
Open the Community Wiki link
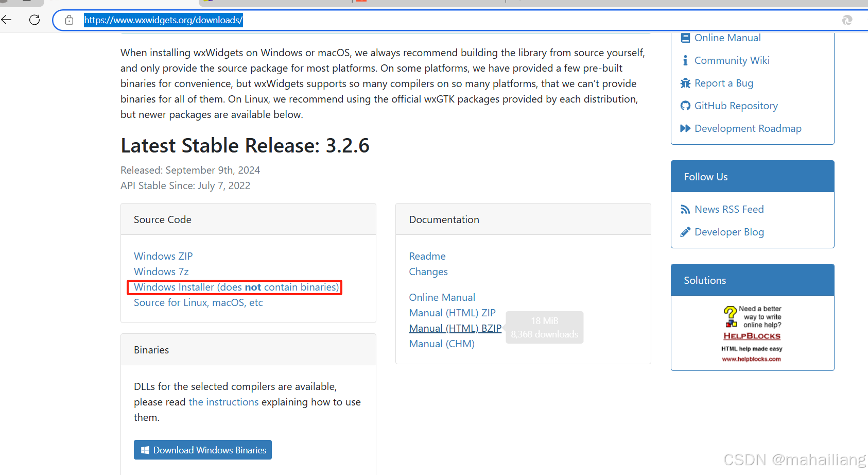(x=732, y=60)
